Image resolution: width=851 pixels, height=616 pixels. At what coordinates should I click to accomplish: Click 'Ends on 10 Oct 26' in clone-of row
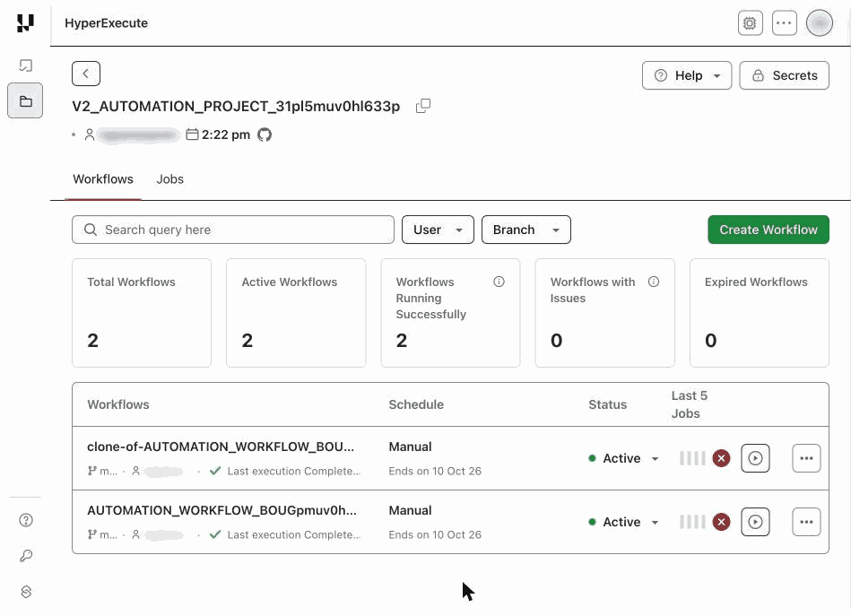pos(435,471)
